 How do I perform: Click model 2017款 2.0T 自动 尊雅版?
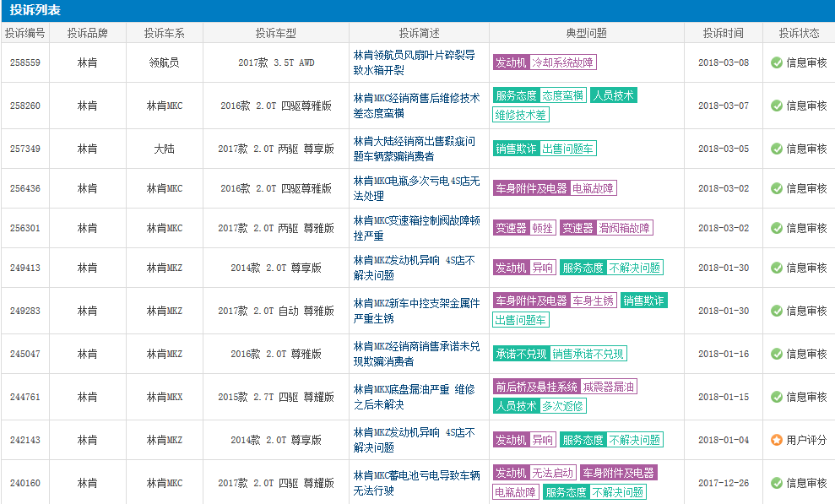click(276, 311)
